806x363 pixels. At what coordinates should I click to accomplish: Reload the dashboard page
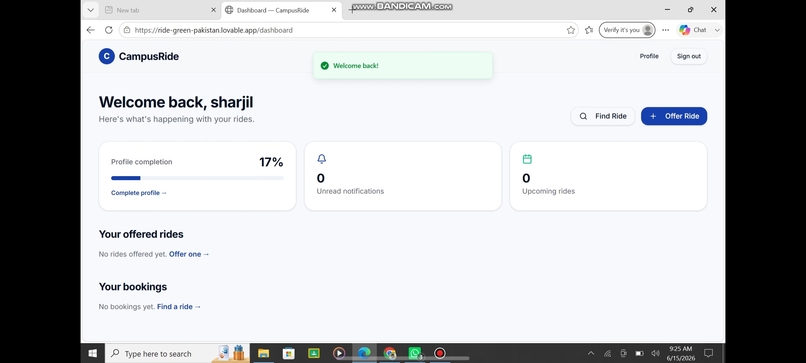[x=108, y=30]
